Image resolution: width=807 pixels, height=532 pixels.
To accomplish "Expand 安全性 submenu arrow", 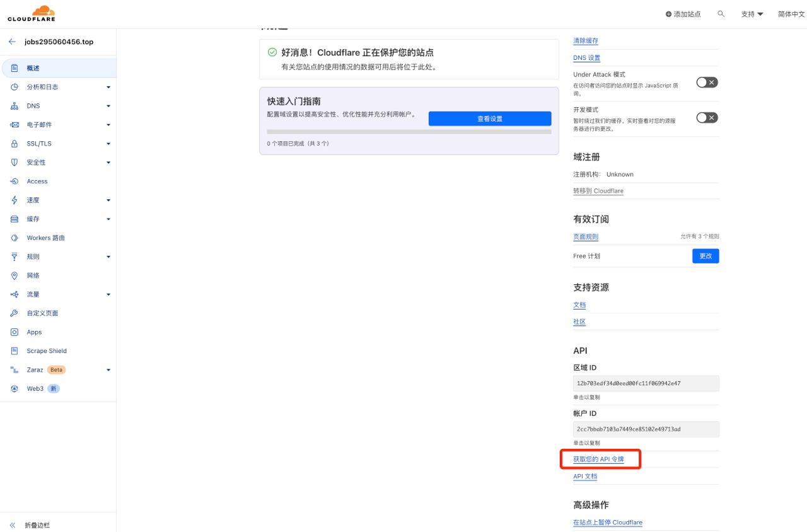I will (x=108, y=163).
